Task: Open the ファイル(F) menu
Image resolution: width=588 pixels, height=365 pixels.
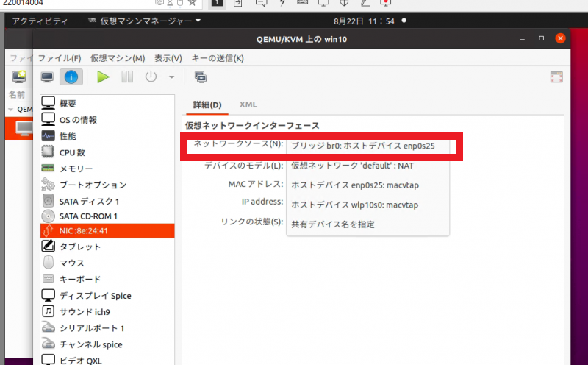Action: pyautogui.click(x=59, y=58)
